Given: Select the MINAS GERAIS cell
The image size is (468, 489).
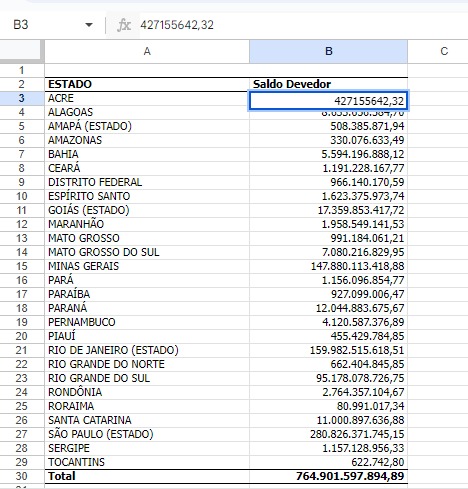Looking at the screenshot, I should 147,266.
